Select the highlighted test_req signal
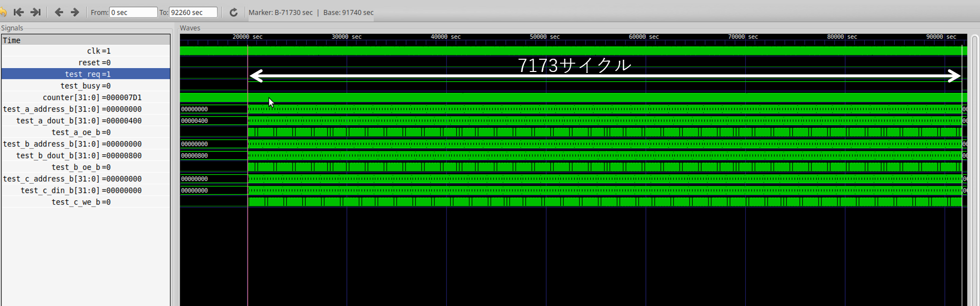This screenshot has width=980, height=306. point(88,74)
